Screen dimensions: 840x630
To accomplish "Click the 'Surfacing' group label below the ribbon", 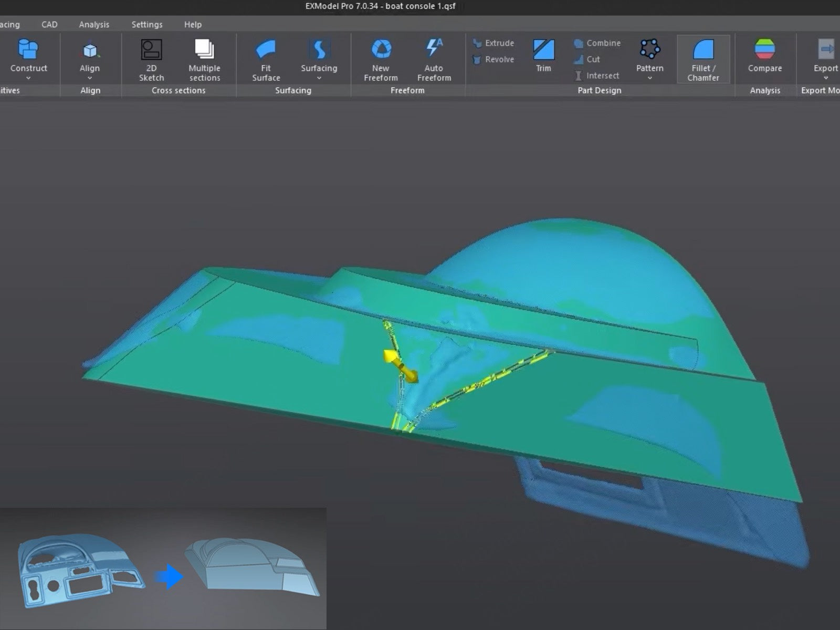I will pyautogui.click(x=293, y=90).
